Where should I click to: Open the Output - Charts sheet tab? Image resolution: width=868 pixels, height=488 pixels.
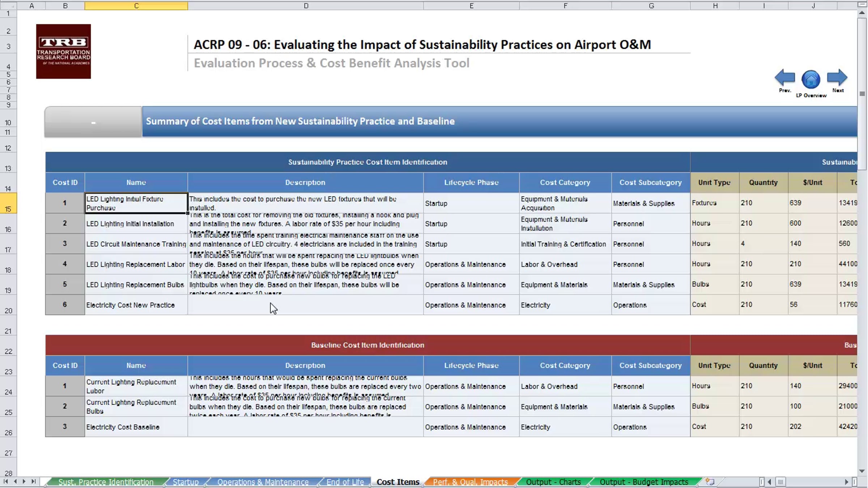coord(553,482)
